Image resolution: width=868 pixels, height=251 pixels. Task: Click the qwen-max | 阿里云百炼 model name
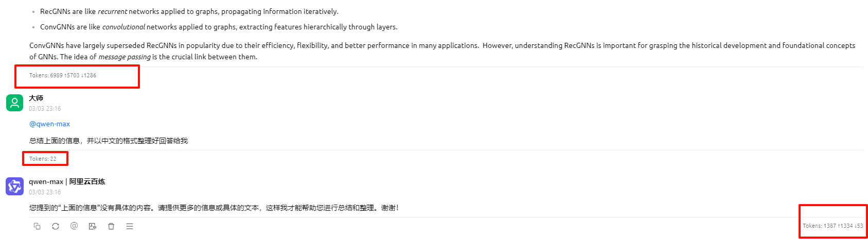67,181
